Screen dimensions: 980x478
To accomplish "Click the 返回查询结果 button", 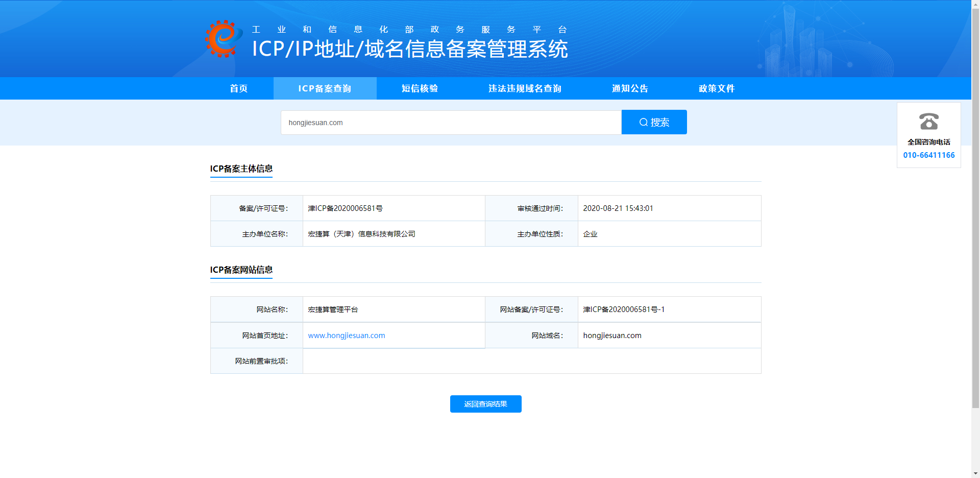I will point(486,404).
